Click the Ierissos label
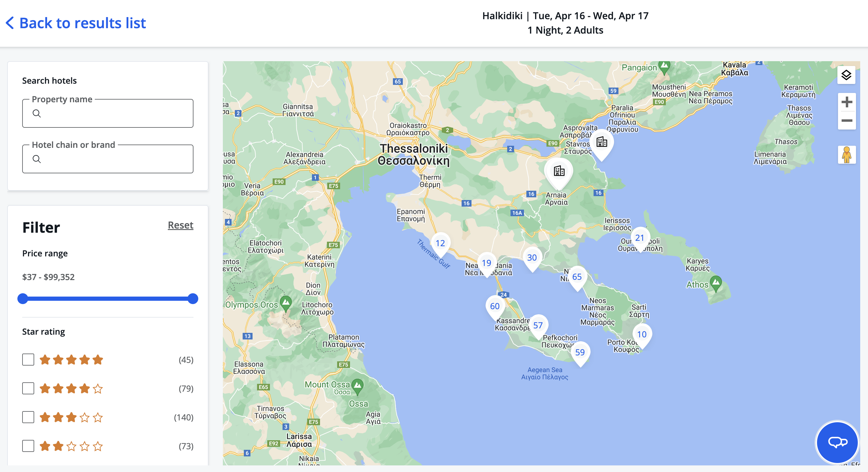The width and height of the screenshot is (868, 472). tap(617, 224)
